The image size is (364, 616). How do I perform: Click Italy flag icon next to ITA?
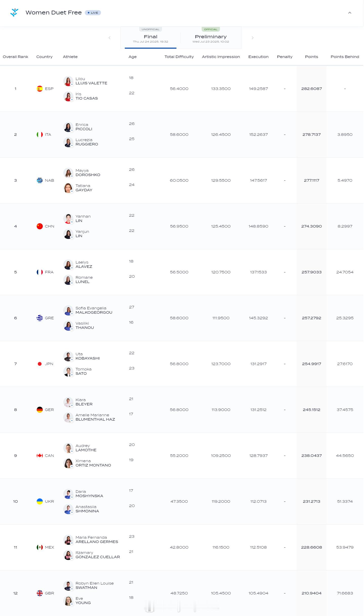pos(40,135)
